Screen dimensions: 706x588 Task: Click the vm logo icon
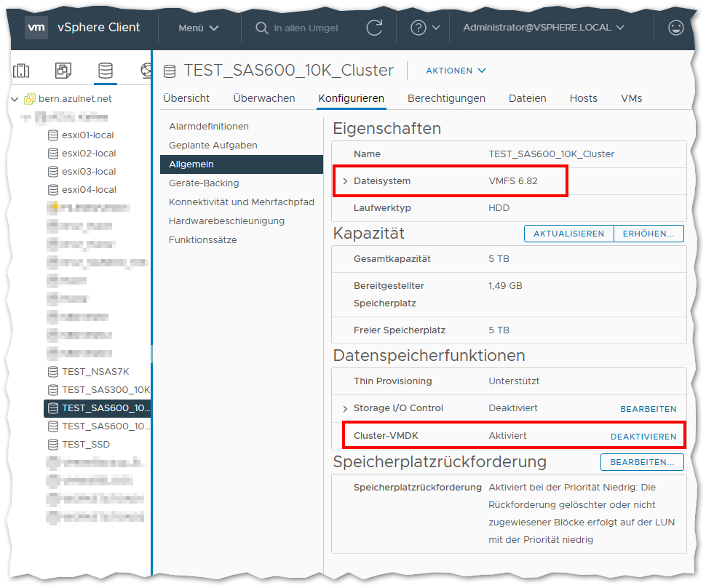36,28
